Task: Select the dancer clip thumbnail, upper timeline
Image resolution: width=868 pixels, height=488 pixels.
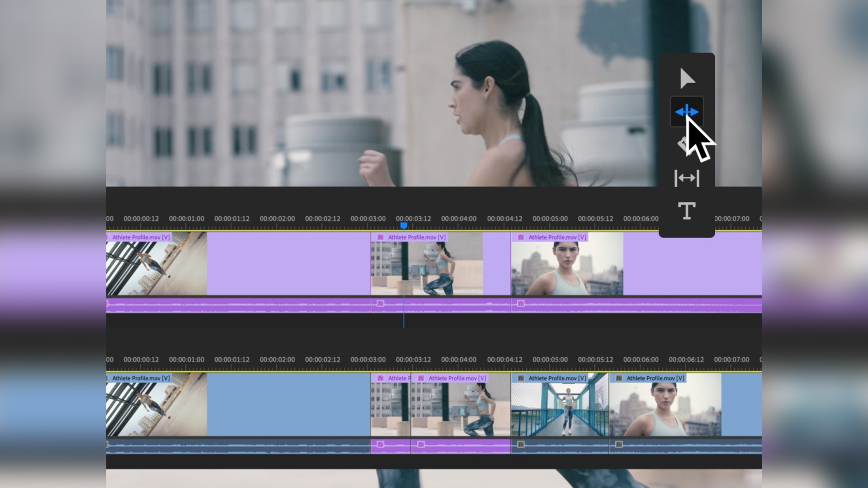Action: coord(156,268)
